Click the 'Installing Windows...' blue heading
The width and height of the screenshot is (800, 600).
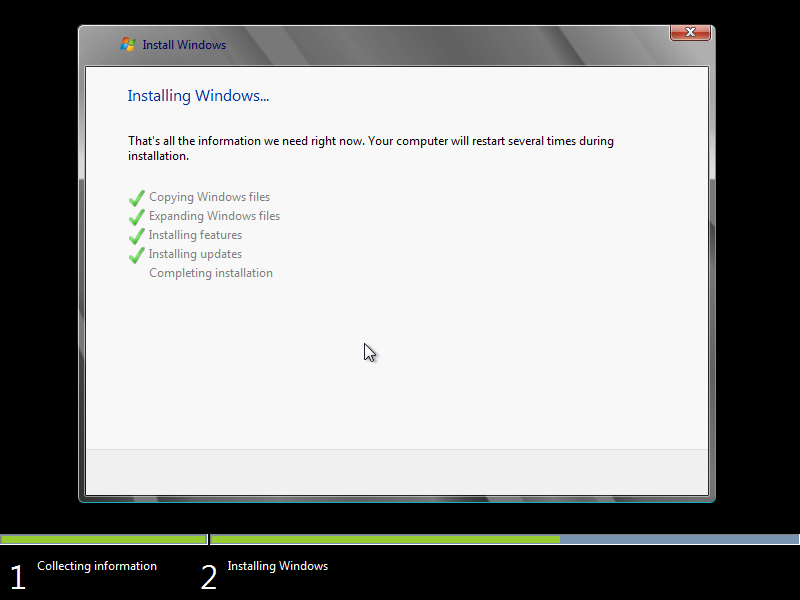(x=198, y=96)
